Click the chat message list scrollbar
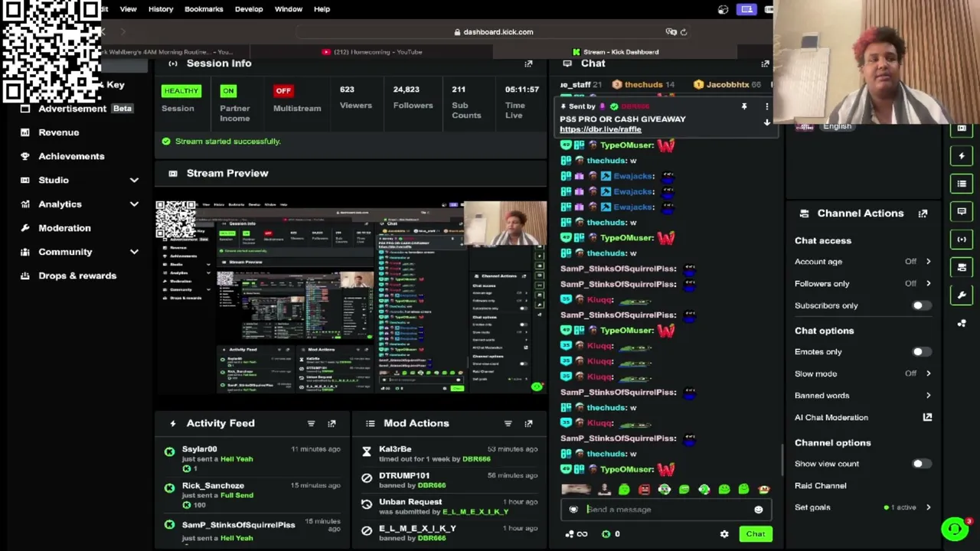This screenshot has height=551, width=980. tap(782, 459)
